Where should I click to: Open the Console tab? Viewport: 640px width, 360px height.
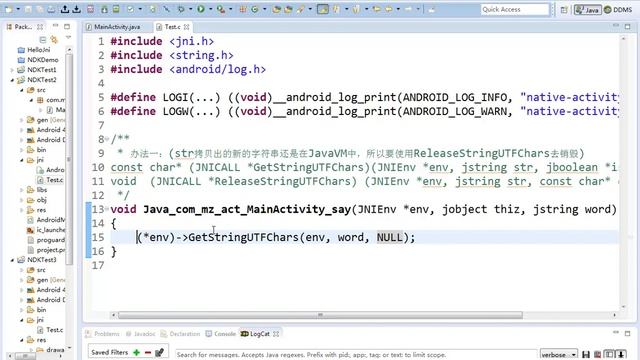pyautogui.click(x=221, y=334)
